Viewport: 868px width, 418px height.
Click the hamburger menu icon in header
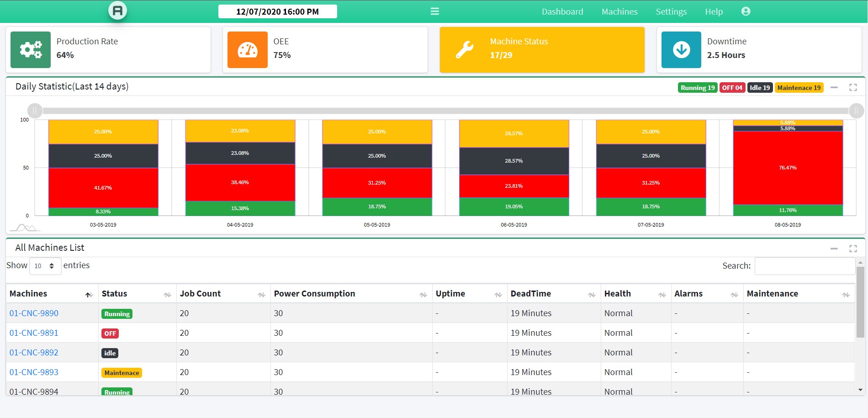[x=434, y=11]
